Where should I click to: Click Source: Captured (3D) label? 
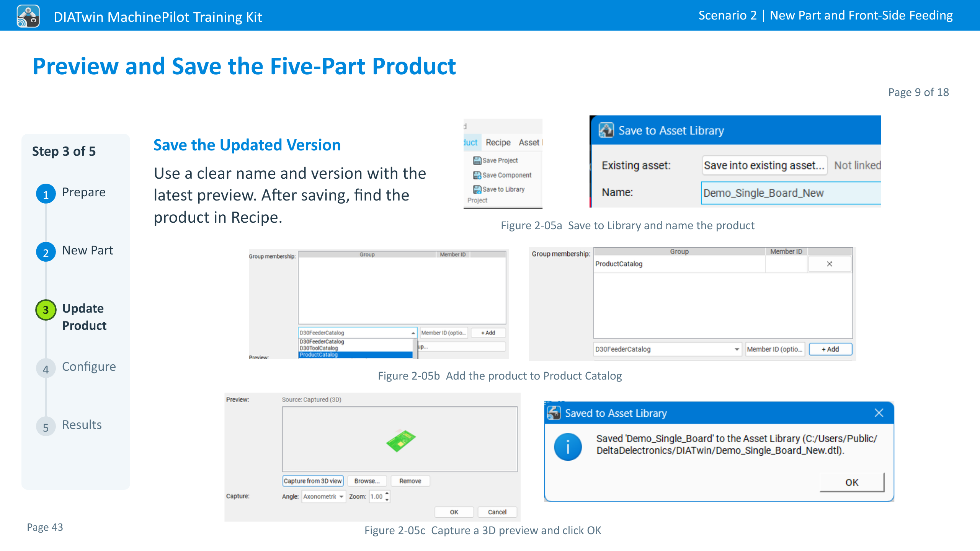click(312, 399)
